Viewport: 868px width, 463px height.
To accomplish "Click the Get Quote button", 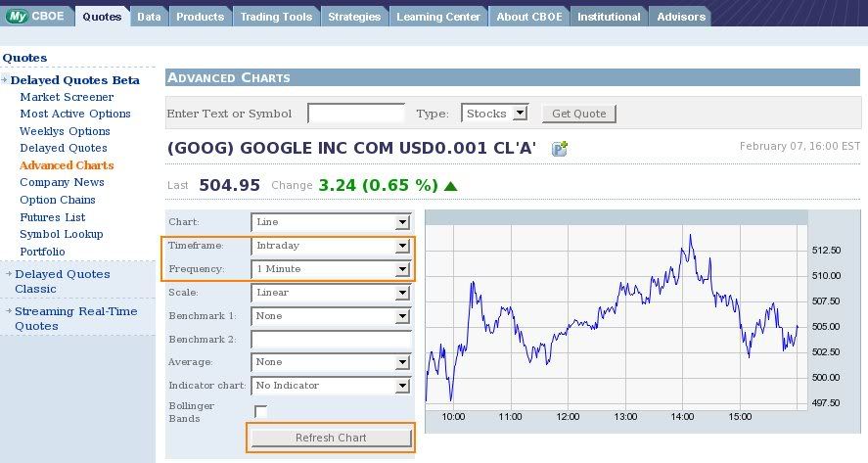I will [579, 114].
